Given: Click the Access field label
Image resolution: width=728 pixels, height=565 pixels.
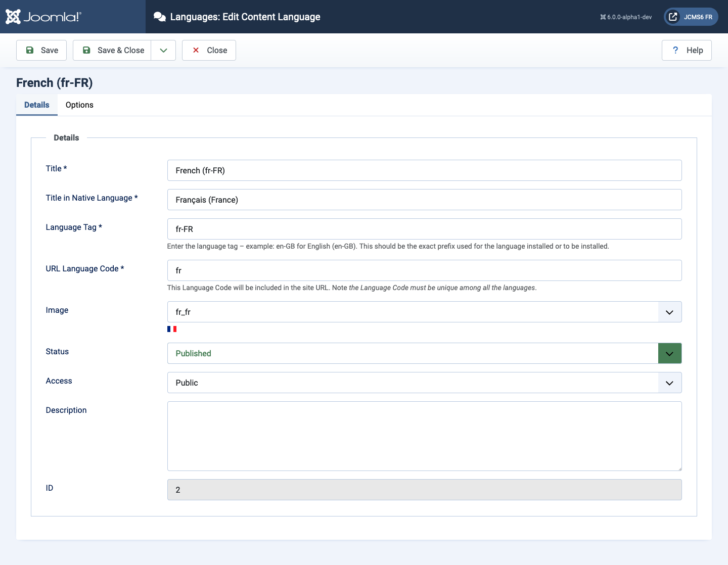Looking at the screenshot, I should point(59,381).
